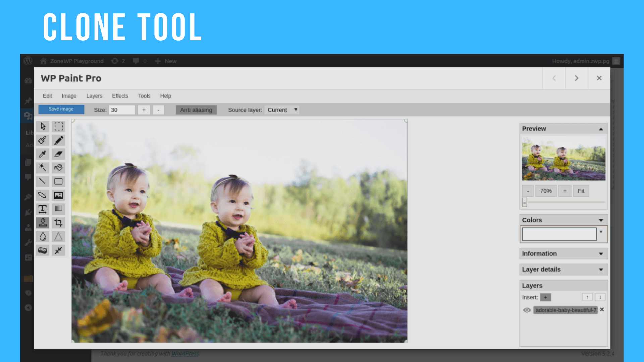Open the Layers menu
Image resolution: width=644 pixels, height=362 pixels.
(94, 96)
